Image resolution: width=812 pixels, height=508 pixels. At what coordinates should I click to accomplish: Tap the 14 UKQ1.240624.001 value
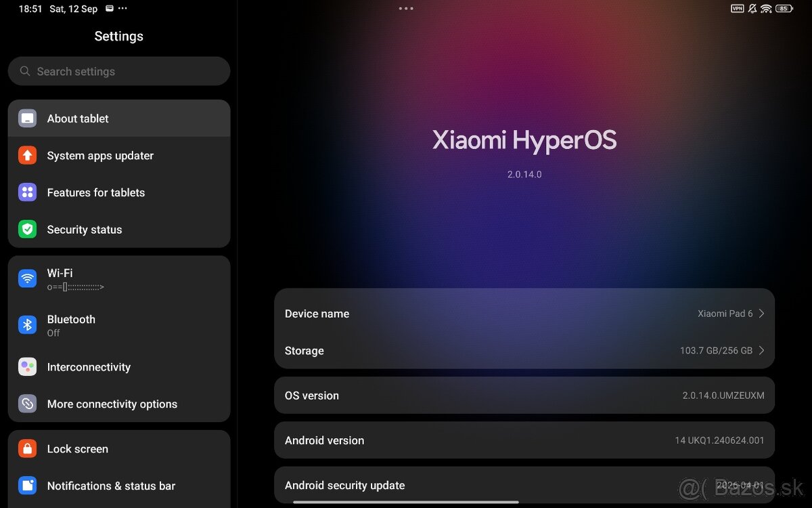pos(719,440)
